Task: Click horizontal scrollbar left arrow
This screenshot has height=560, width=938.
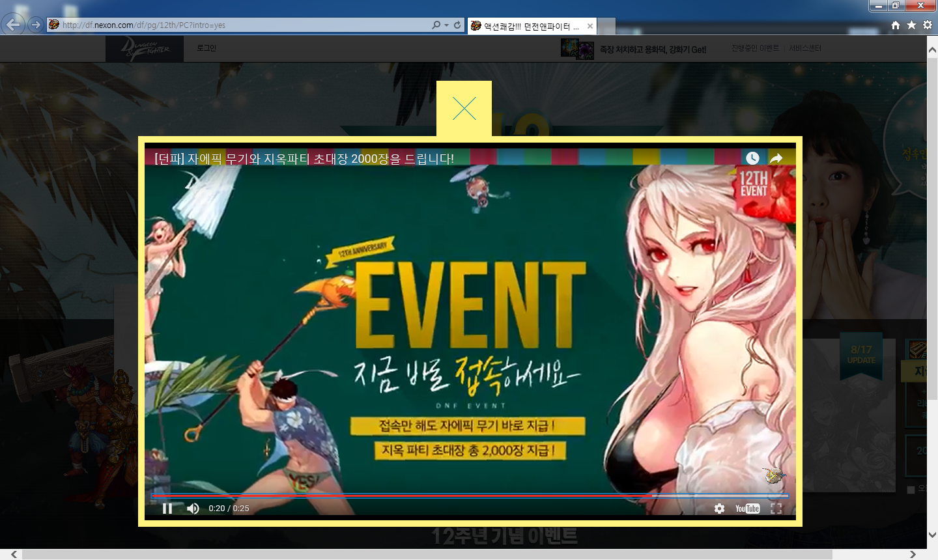Action: (x=14, y=554)
